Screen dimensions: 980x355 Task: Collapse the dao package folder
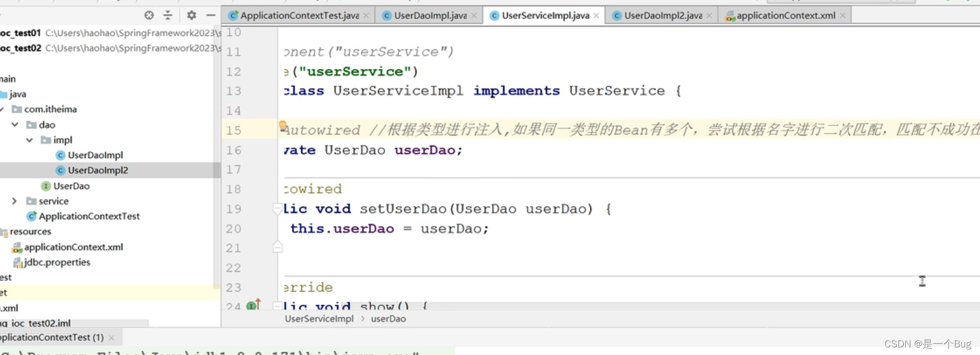(15, 125)
